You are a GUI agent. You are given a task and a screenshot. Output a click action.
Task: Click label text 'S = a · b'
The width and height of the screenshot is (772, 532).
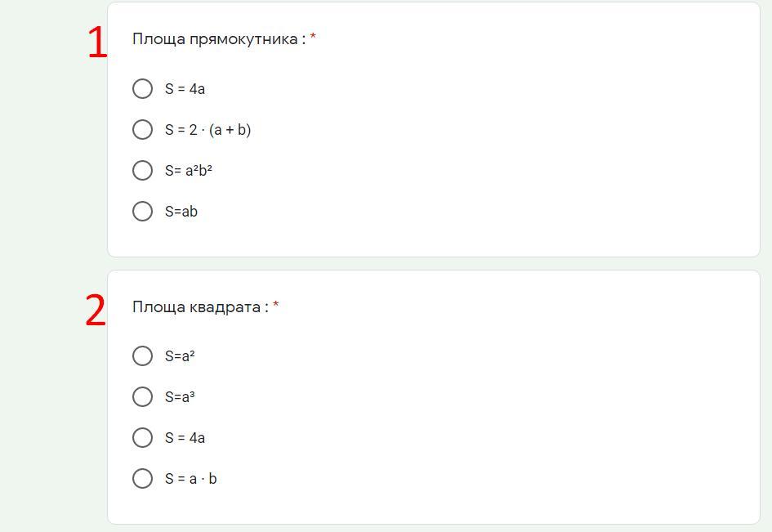tap(190, 479)
